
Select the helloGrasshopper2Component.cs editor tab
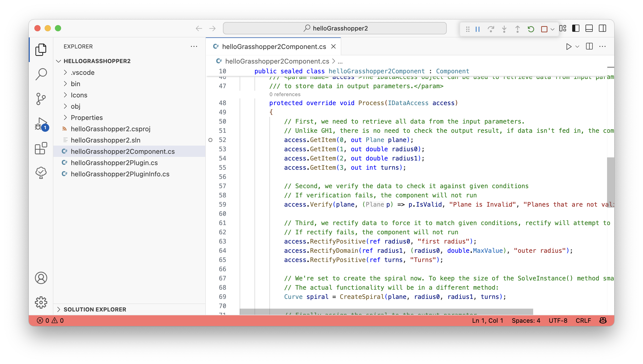(273, 46)
